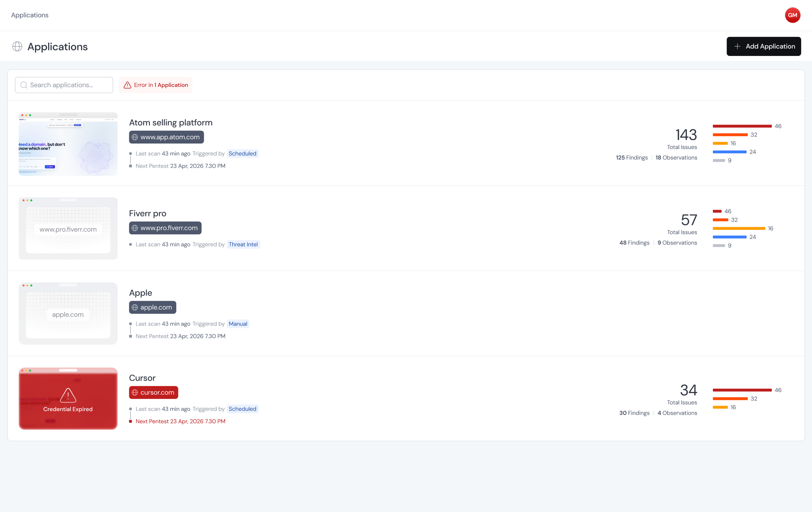This screenshot has width=812, height=512.
Task: Open the www.app.atom.com URL chip
Action: [x=167, y=137]
